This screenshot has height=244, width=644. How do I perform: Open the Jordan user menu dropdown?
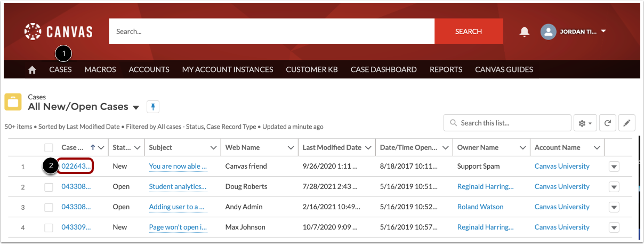tap(603, 32)
